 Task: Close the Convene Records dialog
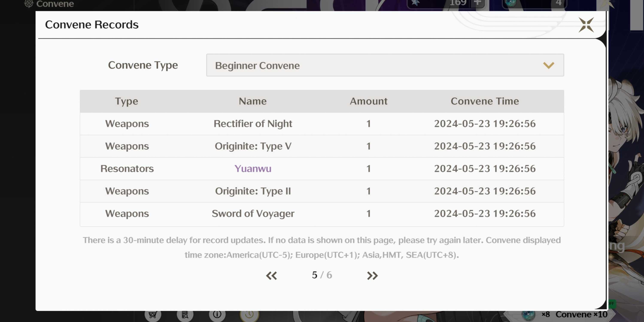[x=586, y=25]
